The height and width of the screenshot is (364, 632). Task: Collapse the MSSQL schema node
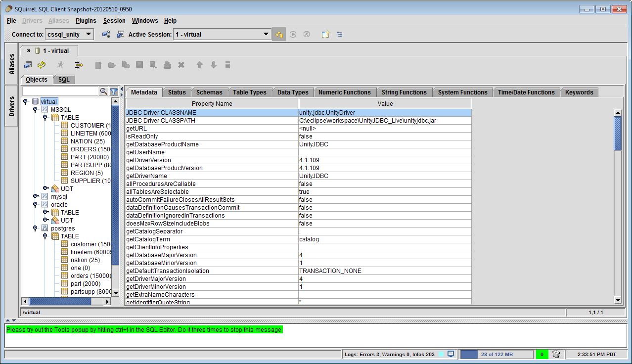(x=35, y=109)
